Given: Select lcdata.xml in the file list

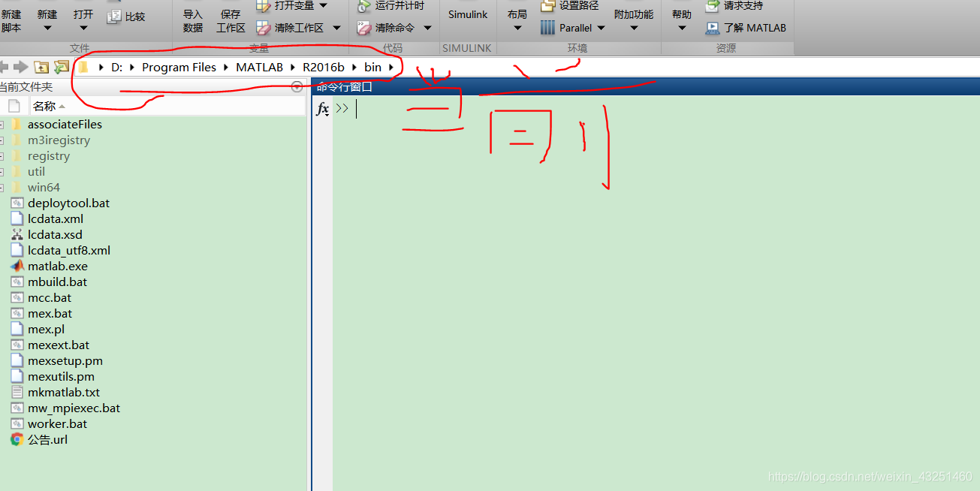Looking at the screenshot, I should pos(56,219).
